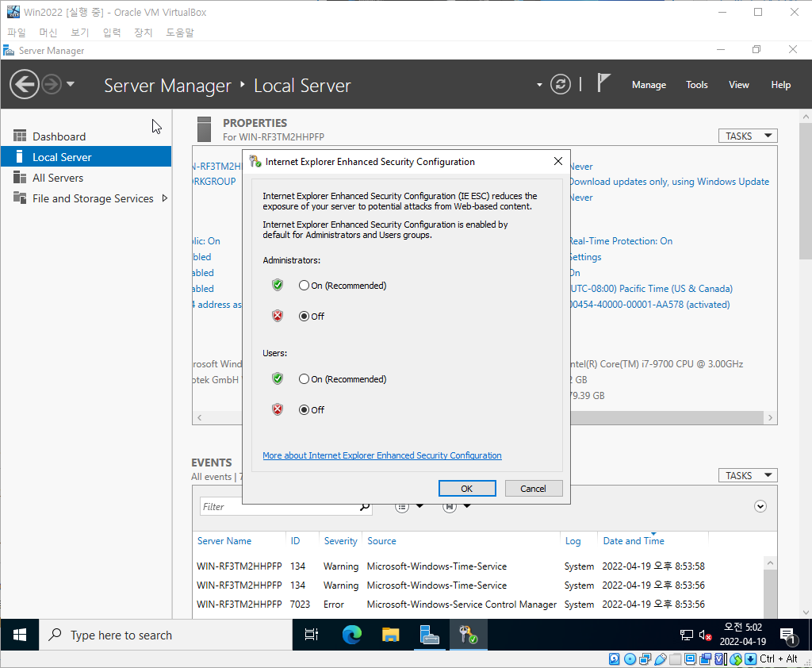Open the Help menu

point(780,84)
